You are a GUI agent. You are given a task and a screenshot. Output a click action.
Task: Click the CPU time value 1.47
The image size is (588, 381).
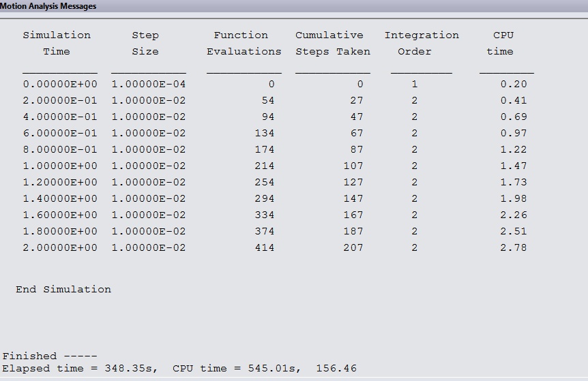(514, 166)
